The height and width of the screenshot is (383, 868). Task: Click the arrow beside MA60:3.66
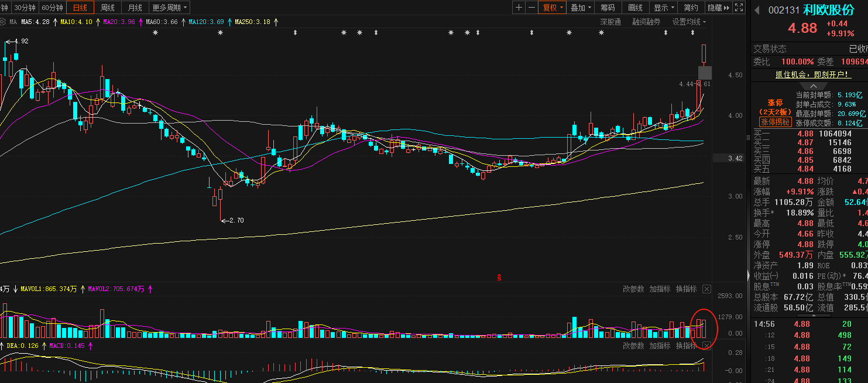(183, 22)
